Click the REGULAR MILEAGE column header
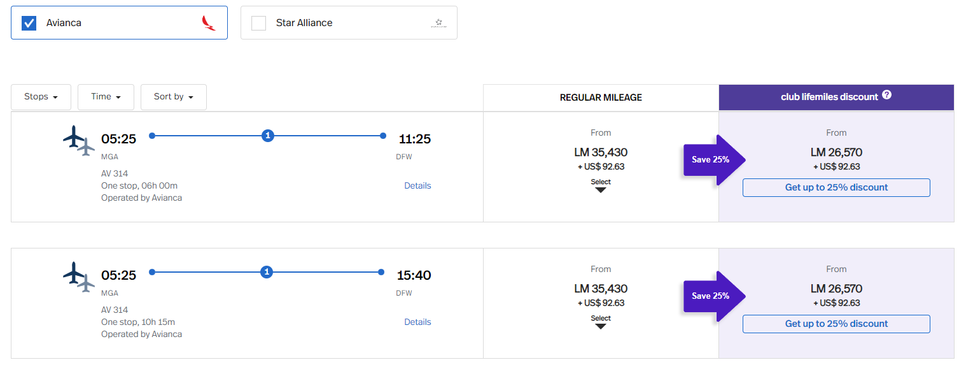Image resolution: width=980 pixels, height=367 pixels. (601, 97)
